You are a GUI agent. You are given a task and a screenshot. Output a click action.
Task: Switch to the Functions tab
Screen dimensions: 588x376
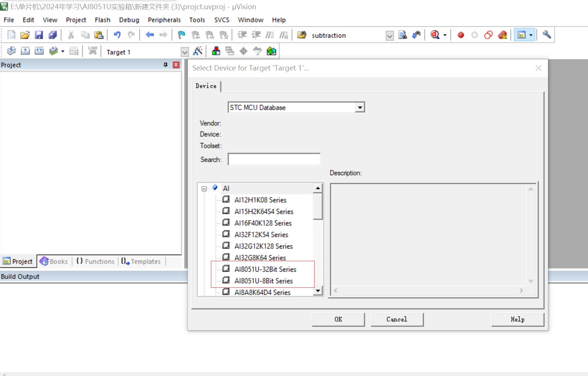(95, 261)
